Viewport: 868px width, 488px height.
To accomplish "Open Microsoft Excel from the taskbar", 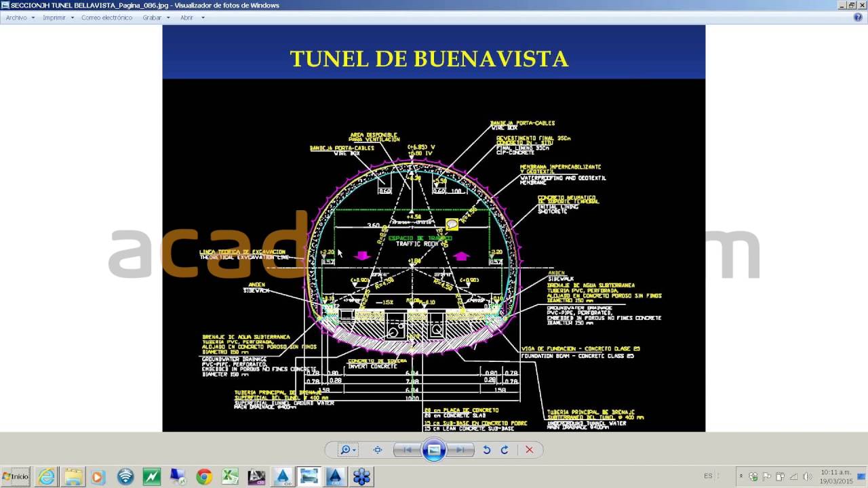I will 230,476.
